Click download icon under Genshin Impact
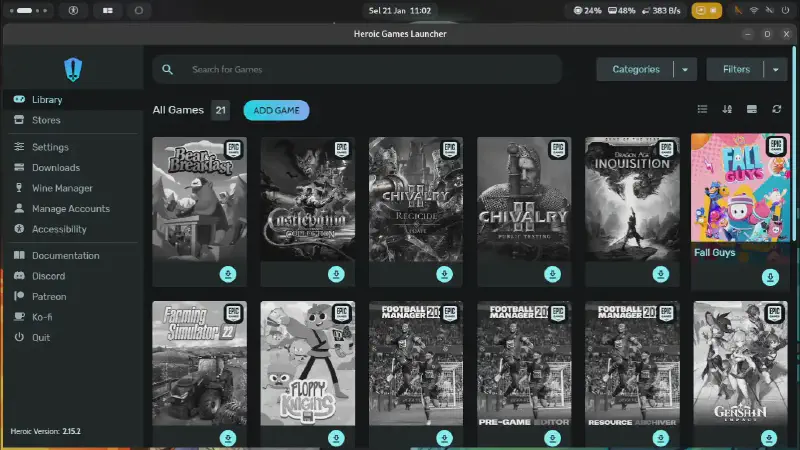Screen dimensions: 800x450 (x=769, y=438)
